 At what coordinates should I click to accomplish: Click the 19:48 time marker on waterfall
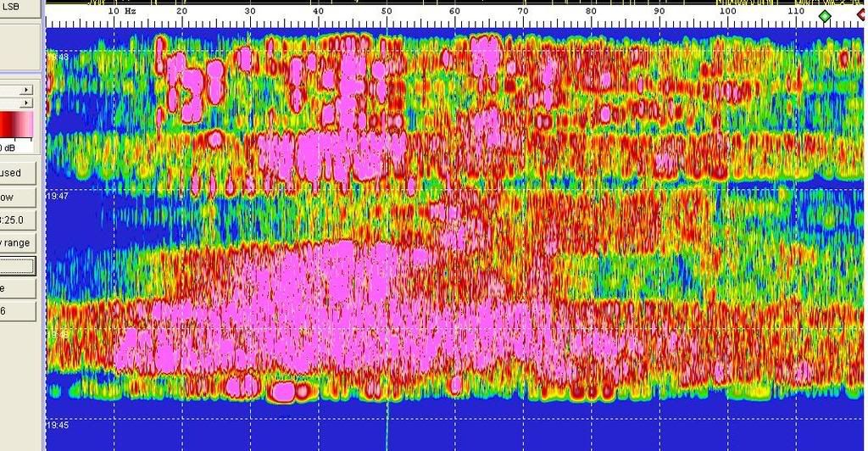point(58,57)
